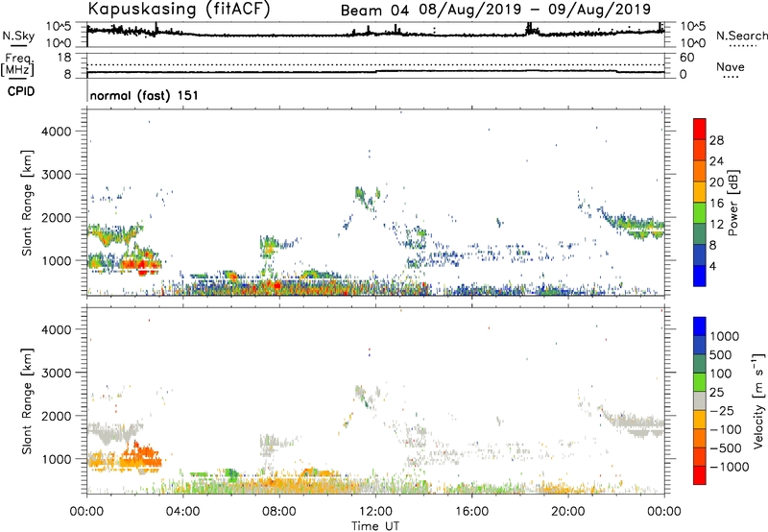Pick the yellow -25 to -100 Velocity segment
The image size is (768, 532).
pyautogui.click(x=700, y=420)
